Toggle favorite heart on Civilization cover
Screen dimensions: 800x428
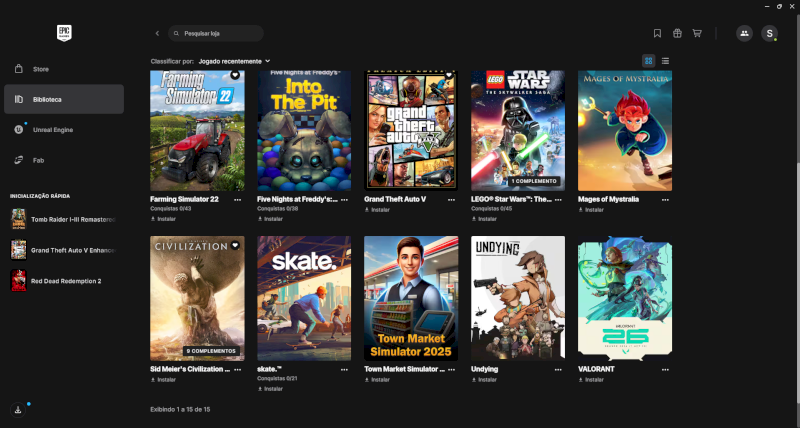pyautogui.click(x=235, y=245)
